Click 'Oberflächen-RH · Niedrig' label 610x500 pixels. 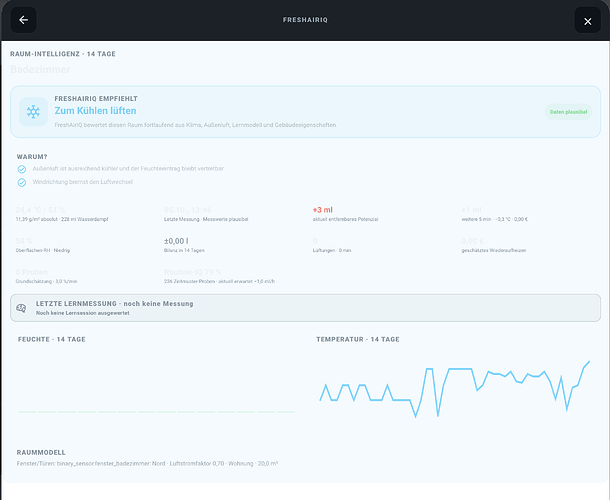click(43, 251)
